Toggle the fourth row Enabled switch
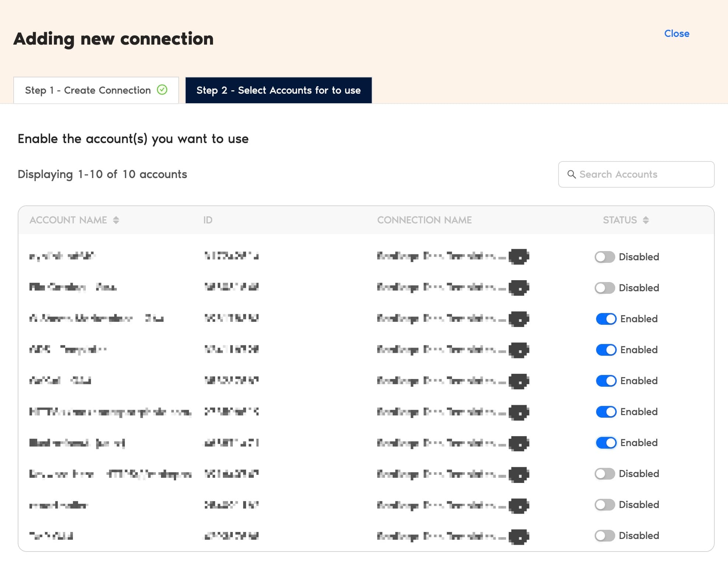 pos(606,350)
